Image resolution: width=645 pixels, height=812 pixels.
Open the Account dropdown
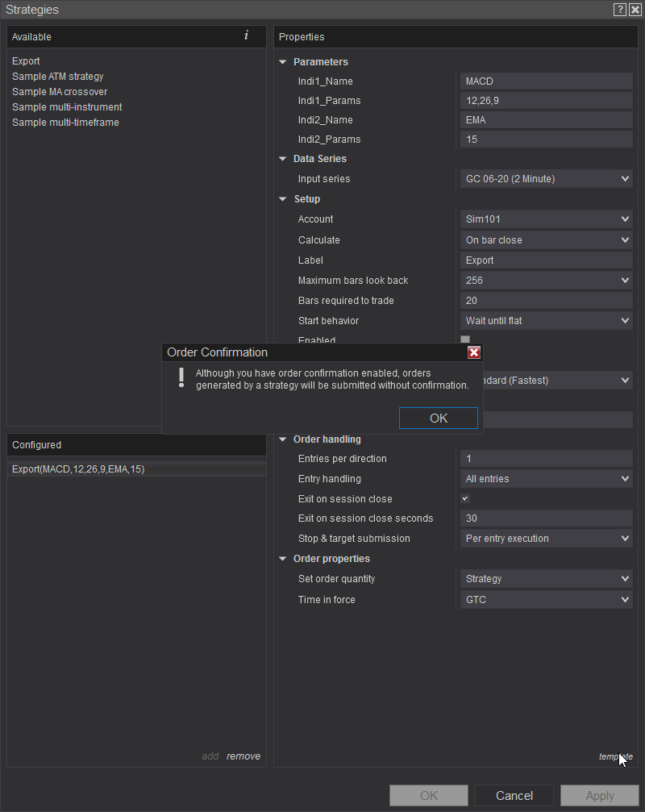click(x=546, y=219)
